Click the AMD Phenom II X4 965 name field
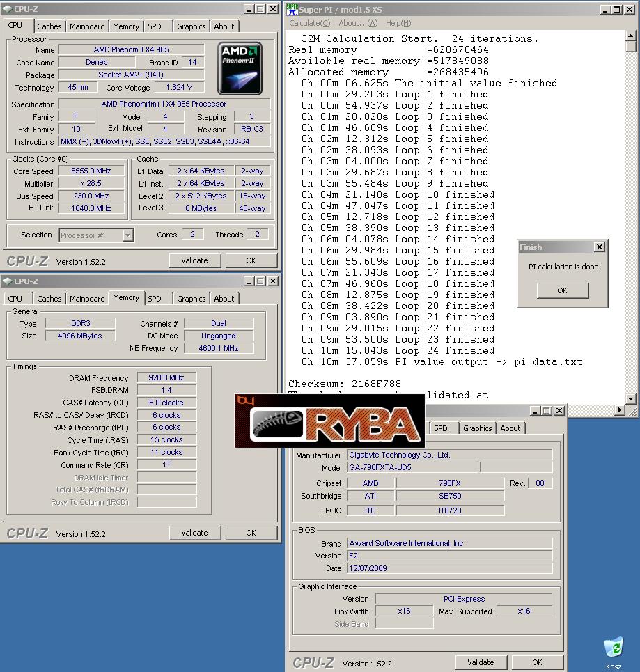 point(131,49)
